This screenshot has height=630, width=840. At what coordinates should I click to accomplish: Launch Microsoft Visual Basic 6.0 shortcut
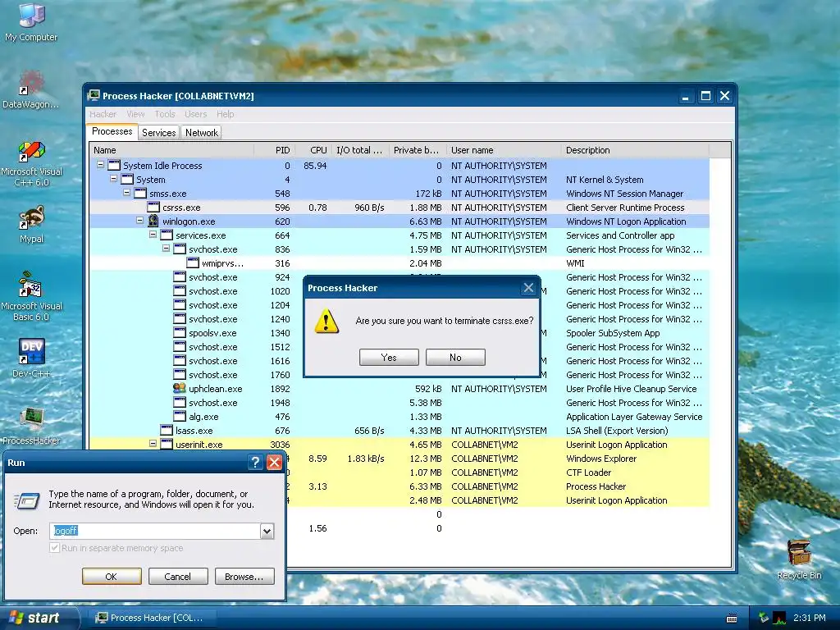tap(31, 295)
